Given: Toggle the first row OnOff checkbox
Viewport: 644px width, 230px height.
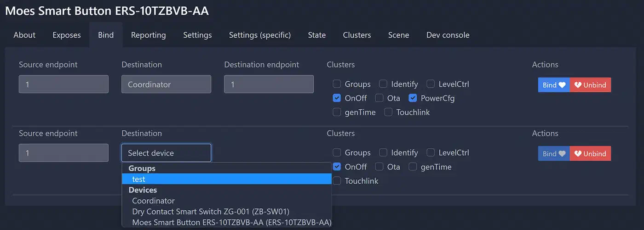Looking at the screenshot, I should (337, 98).
